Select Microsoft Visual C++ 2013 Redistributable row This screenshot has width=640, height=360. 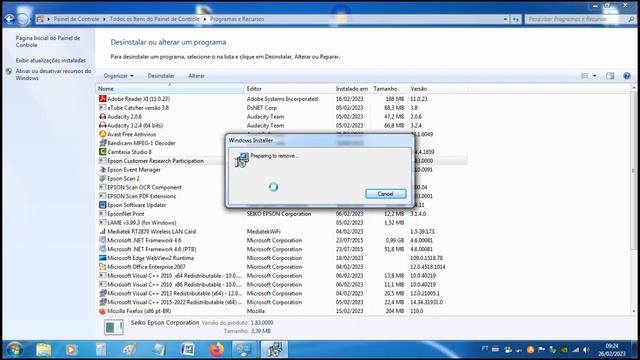pyautogui.click(x=282, y=293)
